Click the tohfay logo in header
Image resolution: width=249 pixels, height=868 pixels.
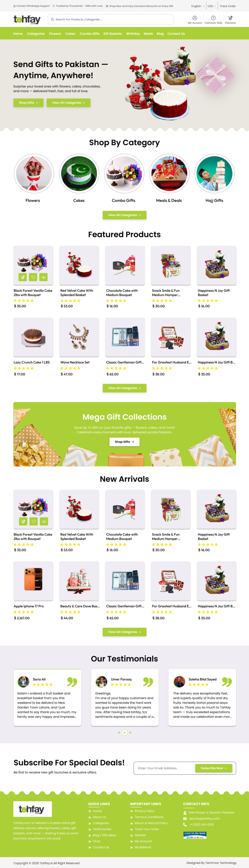tap(27, 20)
